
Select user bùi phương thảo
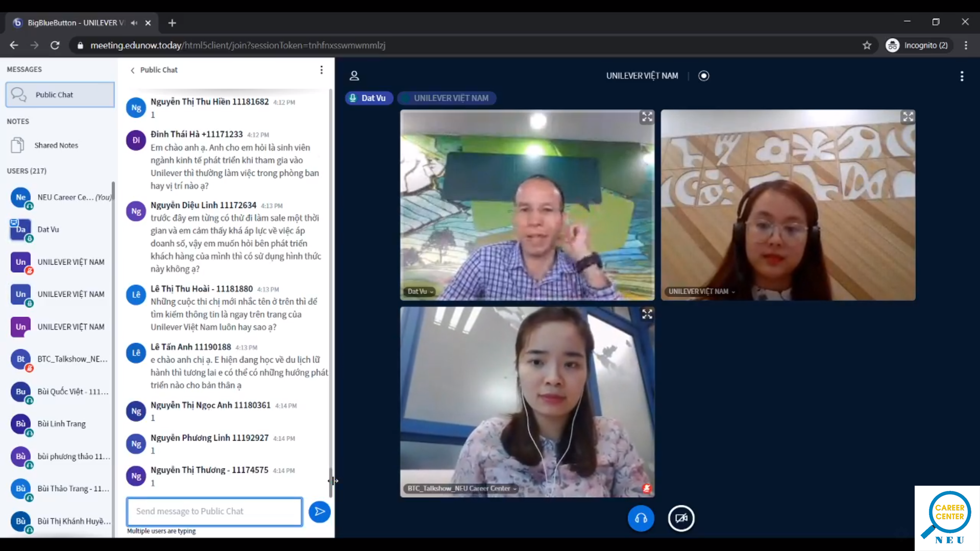(x=60, y=457)
